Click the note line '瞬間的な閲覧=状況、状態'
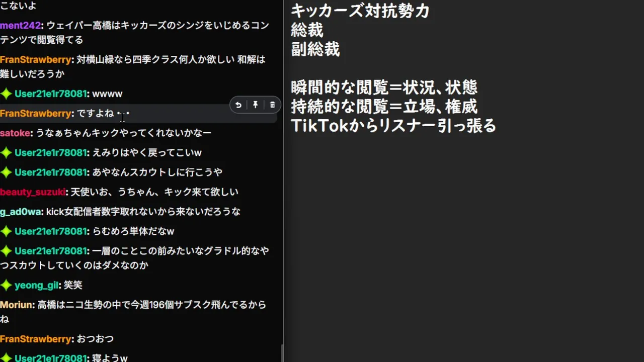This screenshot has height=362, width=644. (384, 87)
